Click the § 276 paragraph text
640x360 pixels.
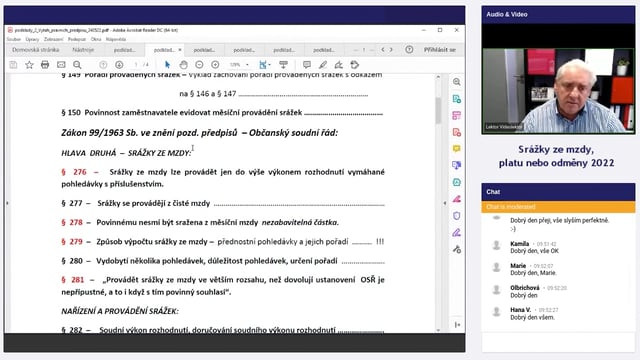(223, 178)
